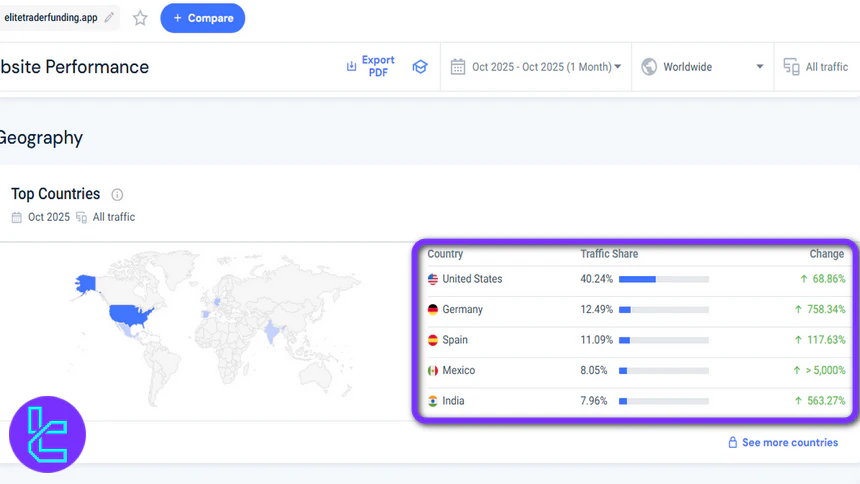This screenshot has width=860, height=484.
Task: Click the Germany traffic share bar
Action: click(x=664, y=310)
